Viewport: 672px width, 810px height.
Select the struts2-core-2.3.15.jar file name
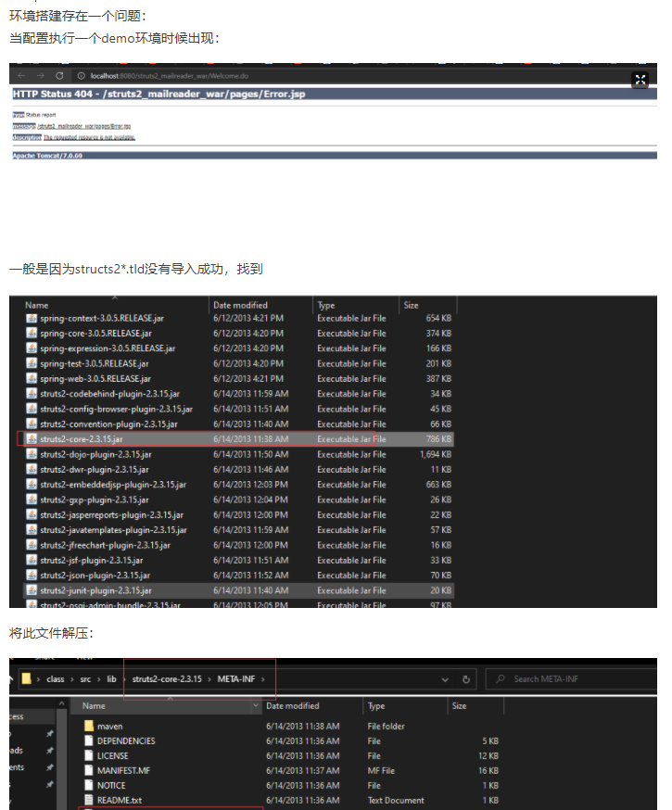pyautogui.click(x=81, y=439)
